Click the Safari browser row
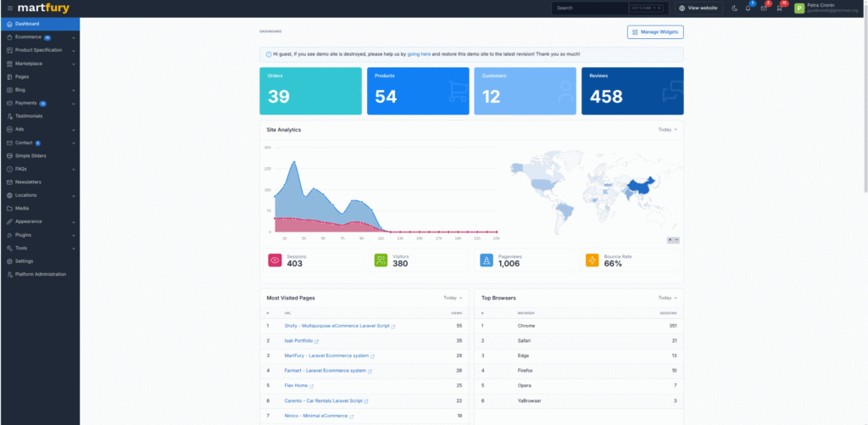Viewport: 868px width, 425px height. click(x=579, y=341)
